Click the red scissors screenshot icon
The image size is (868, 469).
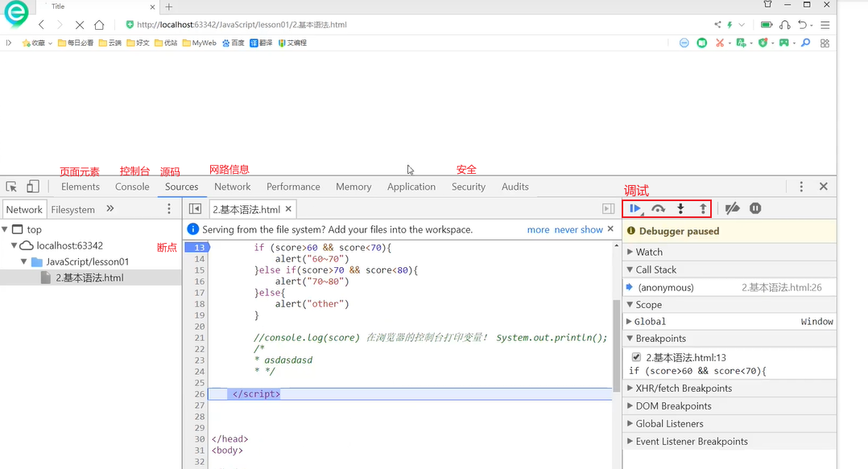pyautogui.click(x=720, y=43)
